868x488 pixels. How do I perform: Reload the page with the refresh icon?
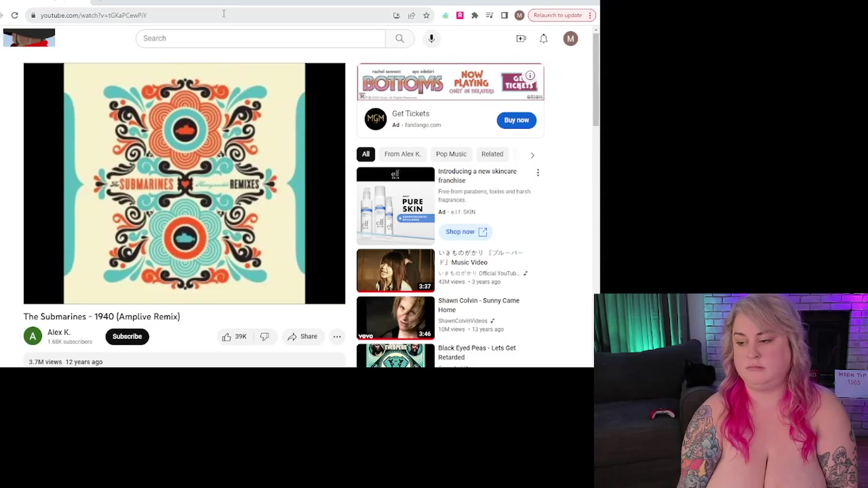pos(15,15)
